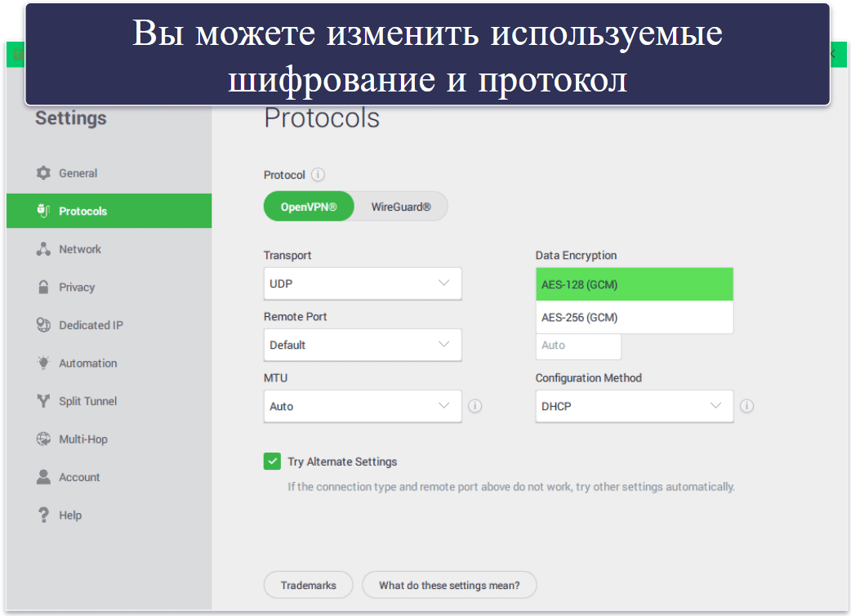851x616 pixels.
Task: Click the Try Alternate Settings label
Action: 342,462
